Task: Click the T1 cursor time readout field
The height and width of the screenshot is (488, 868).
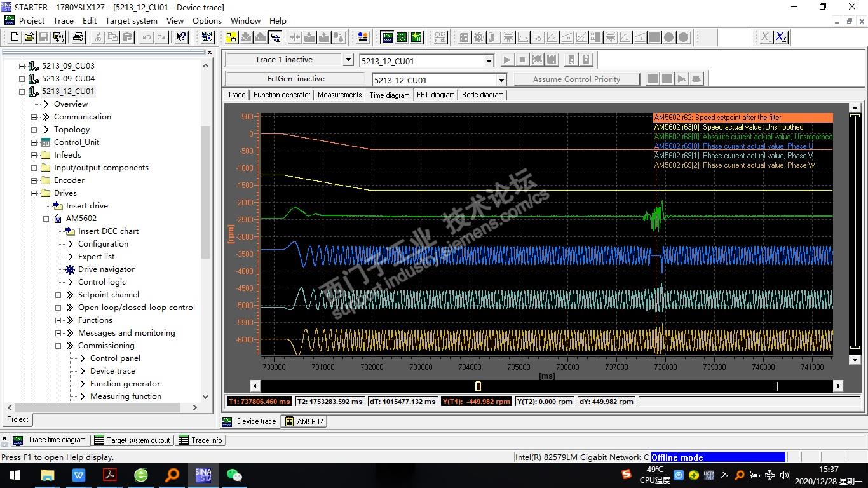Action: tap(259, 402)
